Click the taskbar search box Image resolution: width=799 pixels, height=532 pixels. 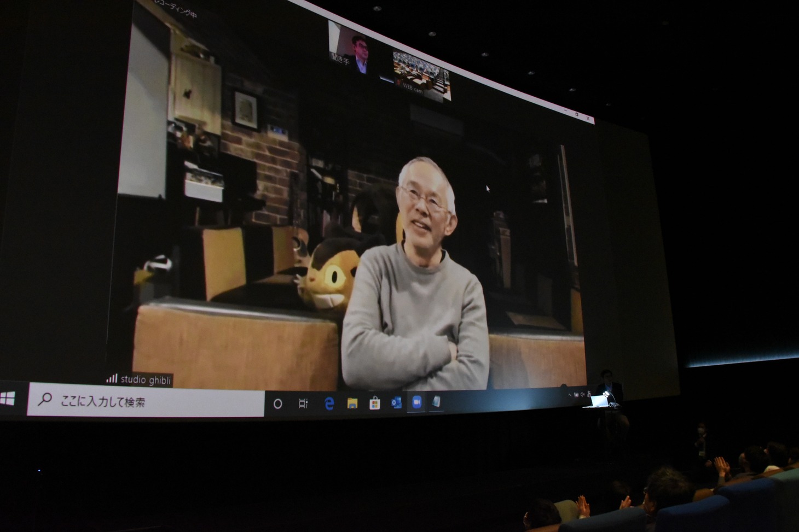tap(145, 402)
